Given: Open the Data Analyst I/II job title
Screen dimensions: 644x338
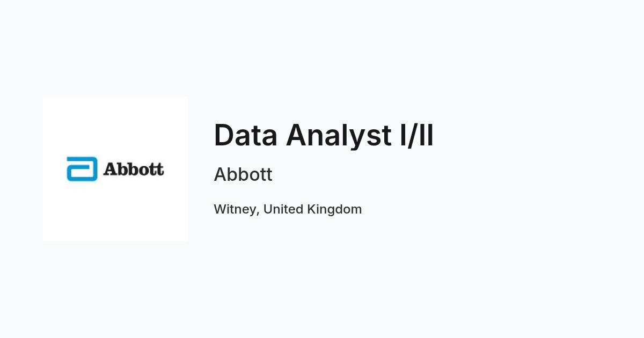Looking at the screenshot, I should 324,135.
